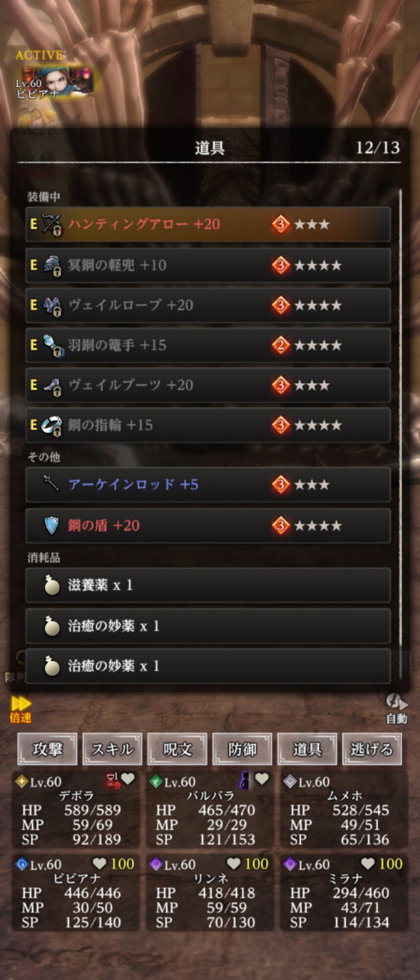Use the 滋養薬 x 1 consumable
This screenshot has height=980, width=420.
(208, 585)
